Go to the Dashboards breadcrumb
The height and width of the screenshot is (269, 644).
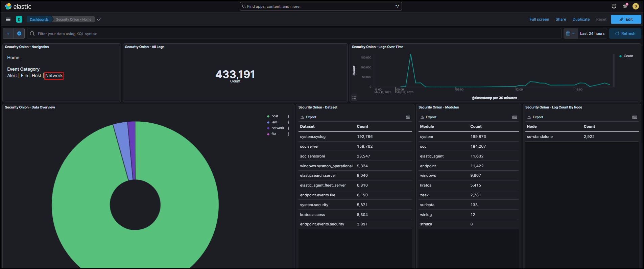(39, 19)
